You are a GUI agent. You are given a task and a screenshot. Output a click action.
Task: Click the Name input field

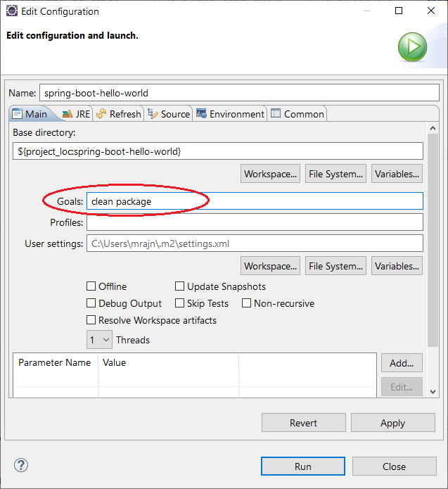(x=239, y=93)
